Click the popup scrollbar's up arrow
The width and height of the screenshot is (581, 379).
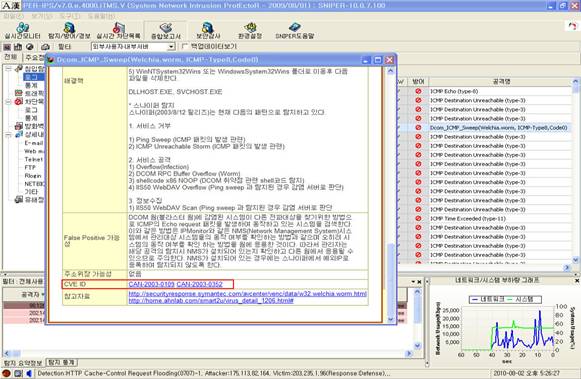[391, 71]
